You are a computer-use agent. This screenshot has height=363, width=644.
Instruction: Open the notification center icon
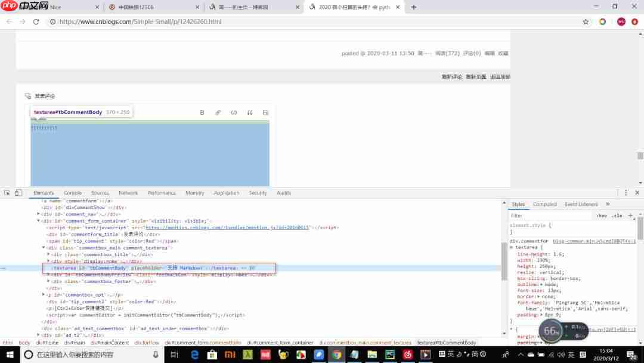click(x=631, y=355)
